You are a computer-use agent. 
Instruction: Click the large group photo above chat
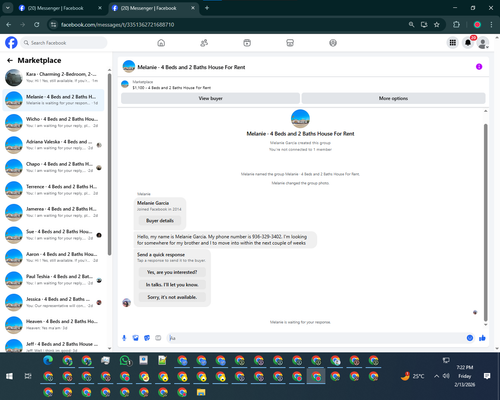300,119
